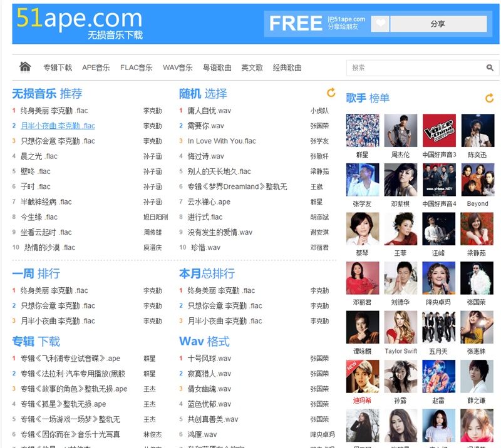Open the song 半截神经病 .flac
Image resolution: width=501 pixels, height=448 pixels.
[x=46, y=202]
